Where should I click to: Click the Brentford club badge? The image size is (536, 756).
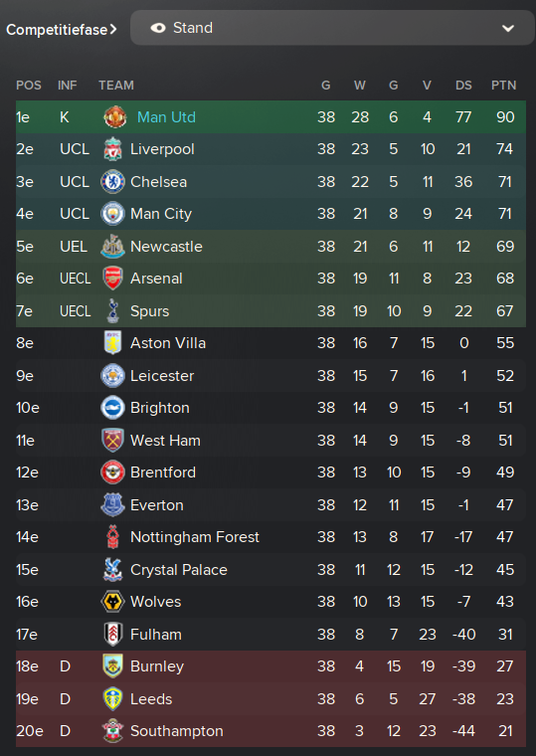[x=112, y=472]
